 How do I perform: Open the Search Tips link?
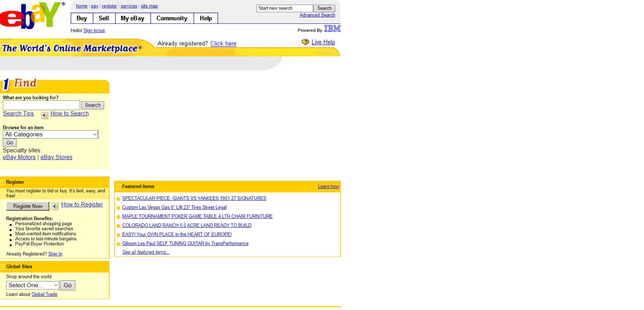18,114
